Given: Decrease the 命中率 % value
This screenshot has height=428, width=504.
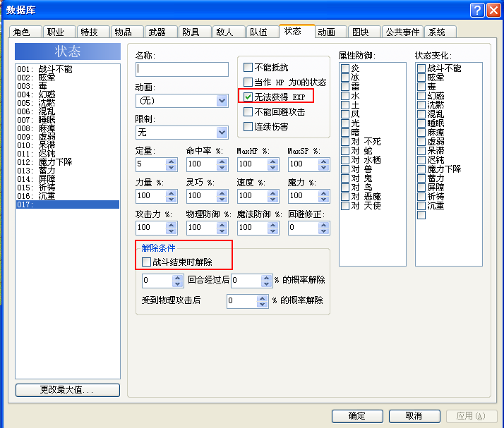Looking at the screenshot, I should (x=222, y=168).
